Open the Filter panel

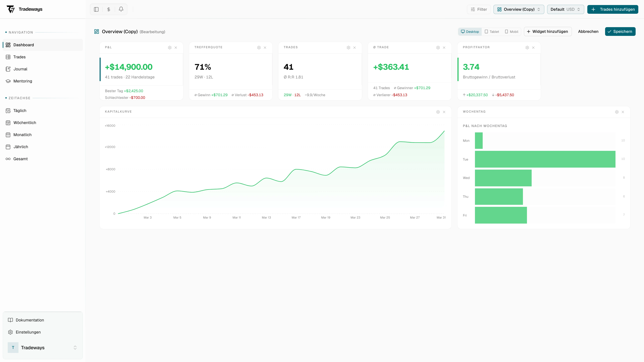pos(478,9)
